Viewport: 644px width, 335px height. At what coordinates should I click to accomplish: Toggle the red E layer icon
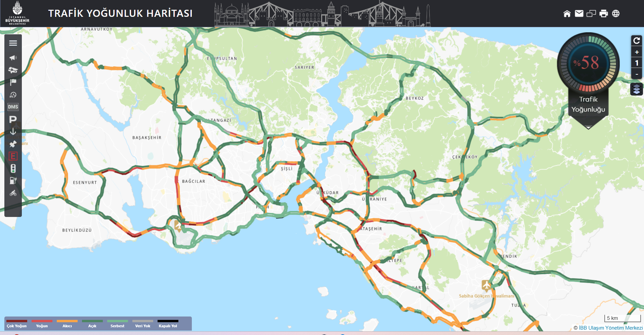(13, 156)
